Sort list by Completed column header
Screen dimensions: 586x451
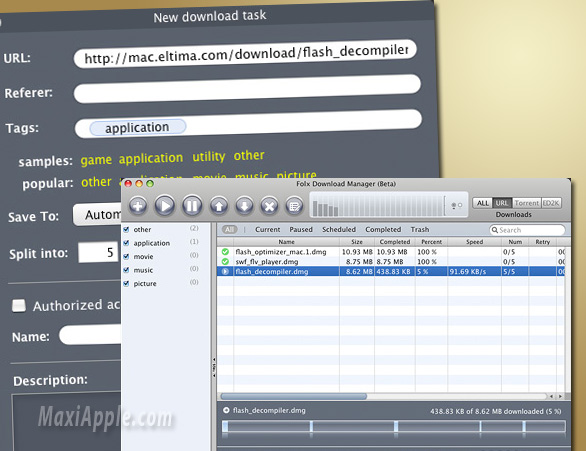pos(395,242)
